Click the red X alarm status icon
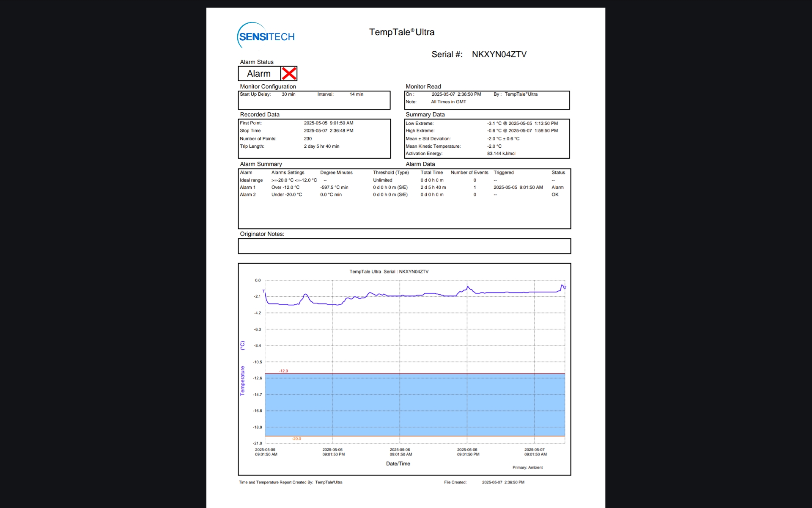Viewport: 812px width, 508px height. (x=289, y=74)
